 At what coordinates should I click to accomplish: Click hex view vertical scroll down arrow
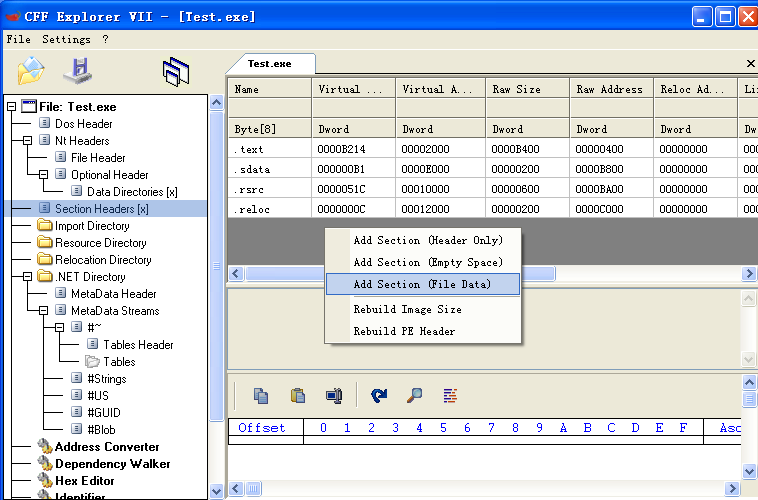749,471
